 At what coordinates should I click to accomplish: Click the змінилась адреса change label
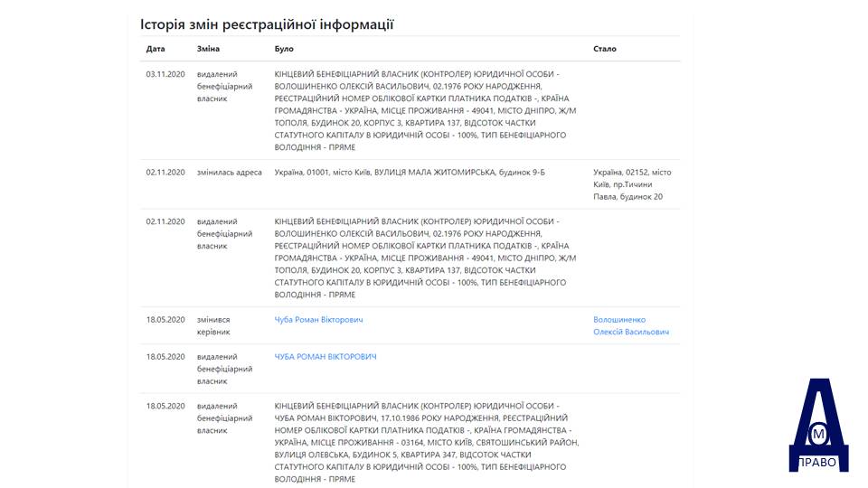(x=229, y=172)
